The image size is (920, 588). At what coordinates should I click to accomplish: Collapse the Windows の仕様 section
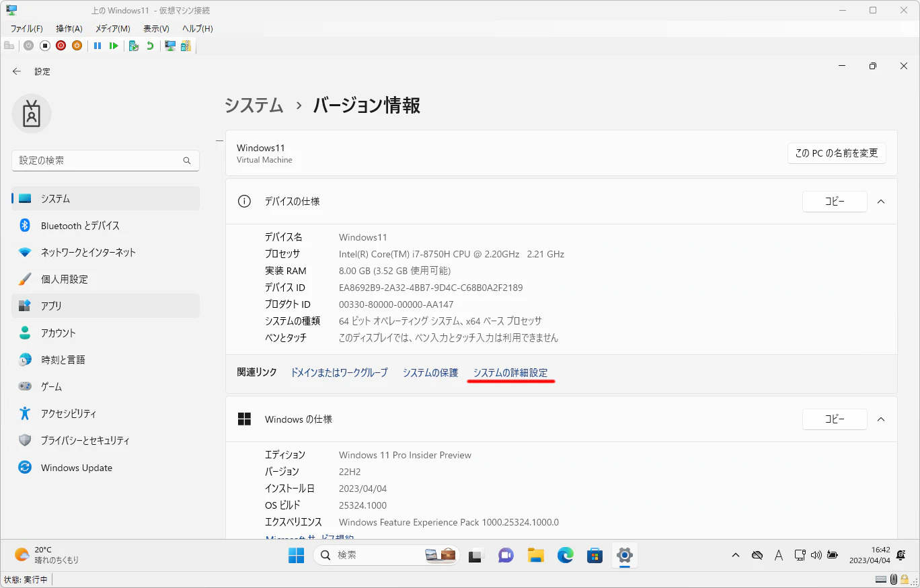[x=881, y=419]
